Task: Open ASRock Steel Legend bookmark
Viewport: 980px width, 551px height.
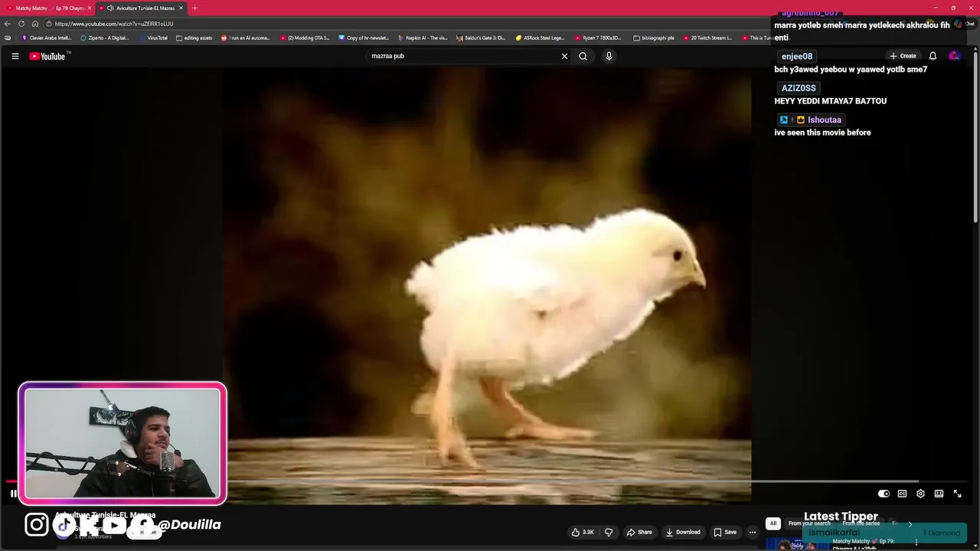Action: tap(541, 37)
